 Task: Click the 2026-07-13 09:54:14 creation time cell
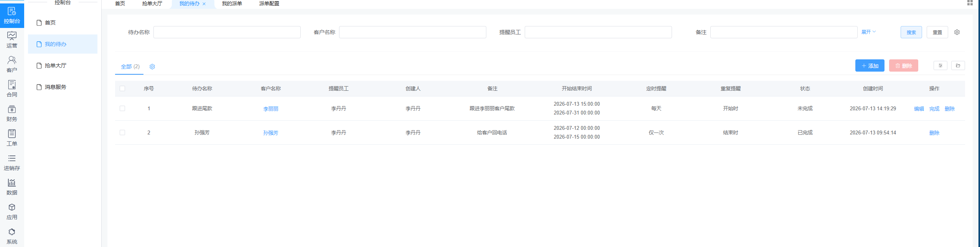(873, 132)
